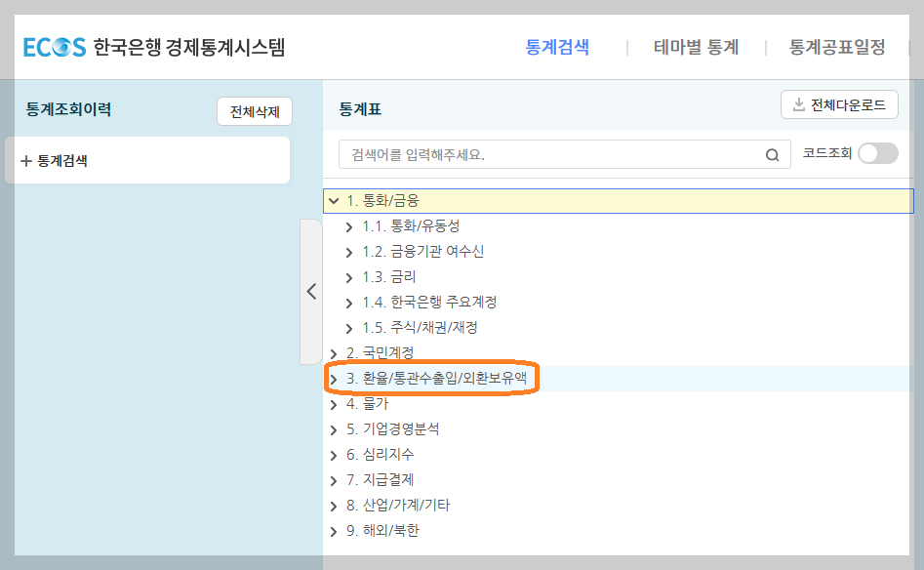The height and width of the screenshot is (570, 924).
Task: Expand the 1.4. 한국은행 주요계정 chevron
Action: point(349,303)
